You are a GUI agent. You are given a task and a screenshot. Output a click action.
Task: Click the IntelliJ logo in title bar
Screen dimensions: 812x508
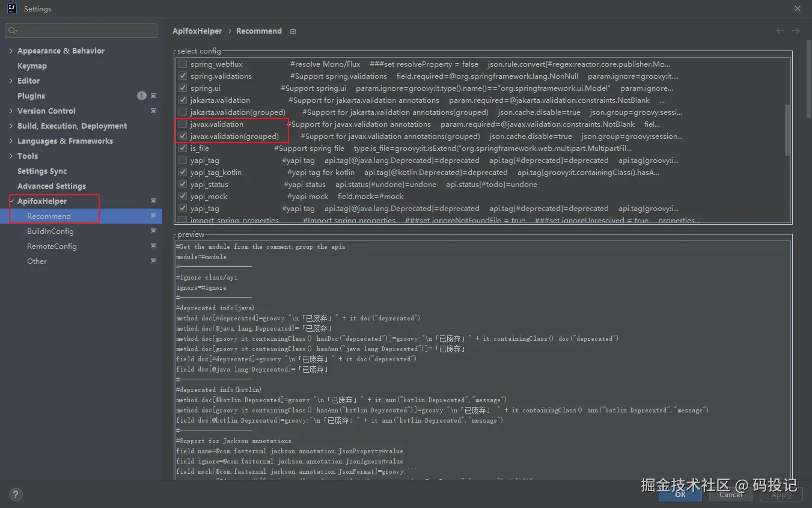11,8
